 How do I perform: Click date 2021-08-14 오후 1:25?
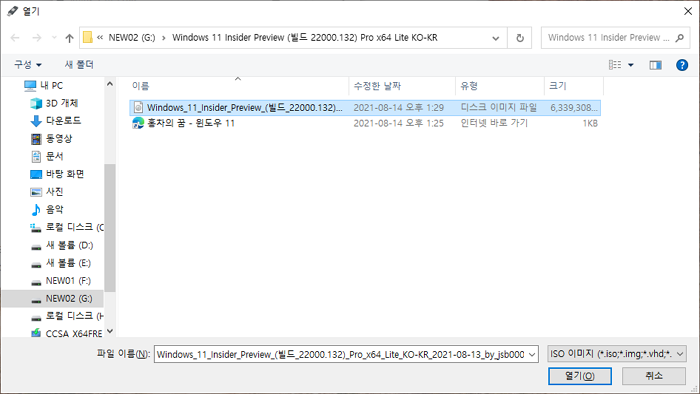pos(398,123)
